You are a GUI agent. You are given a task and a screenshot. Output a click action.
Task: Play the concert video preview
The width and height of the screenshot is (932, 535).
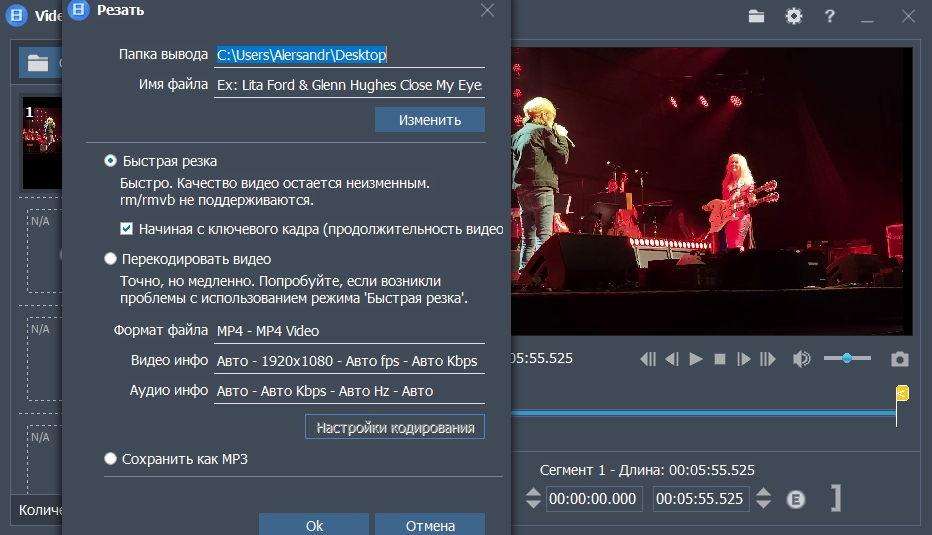pyautogui.click(x=696, y=359)
